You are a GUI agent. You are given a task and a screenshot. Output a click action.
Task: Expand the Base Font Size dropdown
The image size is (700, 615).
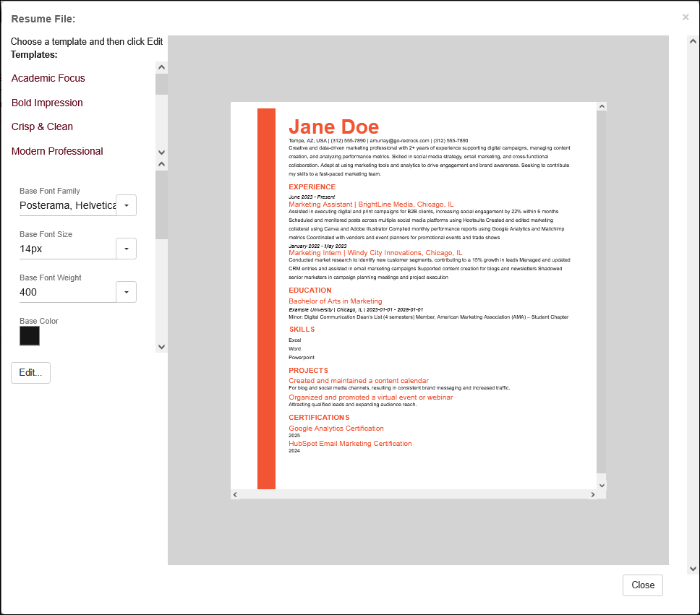tap(126, 249)
